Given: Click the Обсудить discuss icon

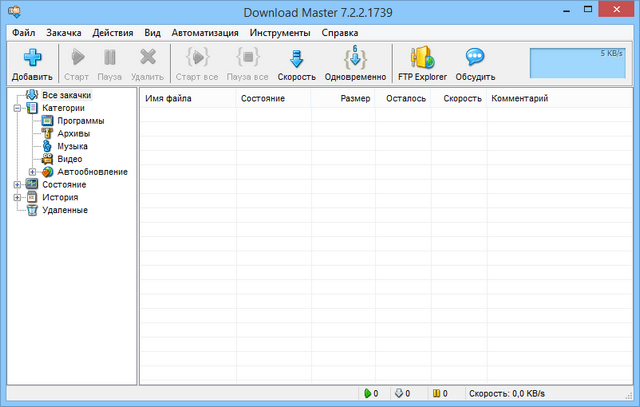Looking at the screenshot, I should point(475,58).
